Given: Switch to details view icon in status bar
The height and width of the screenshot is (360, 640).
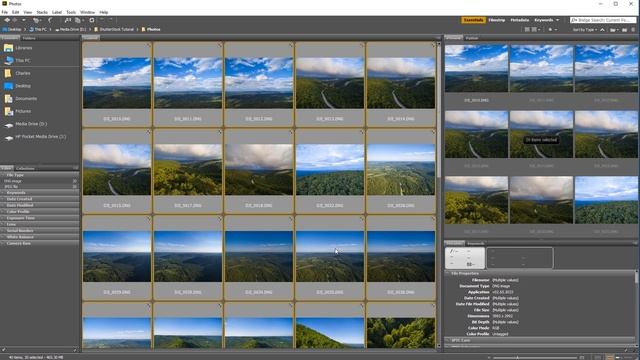Looking at the screenshot, I should point(618,358).
